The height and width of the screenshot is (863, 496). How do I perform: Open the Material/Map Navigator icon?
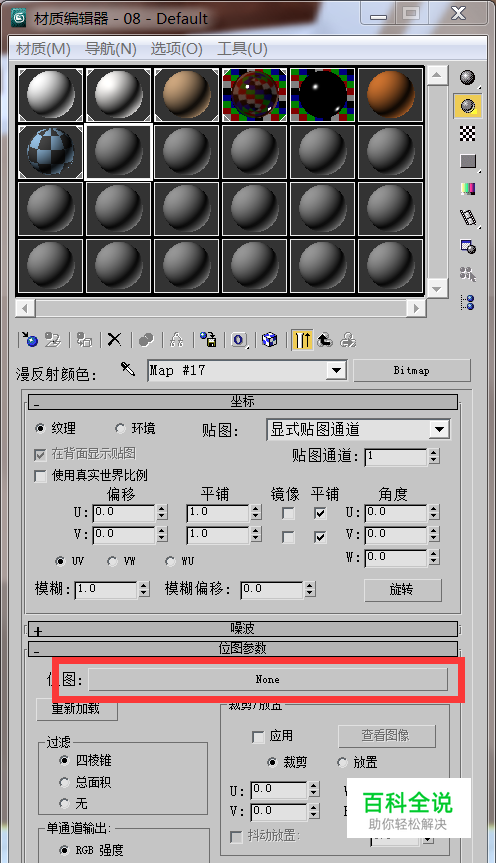[x=467, y=302]
